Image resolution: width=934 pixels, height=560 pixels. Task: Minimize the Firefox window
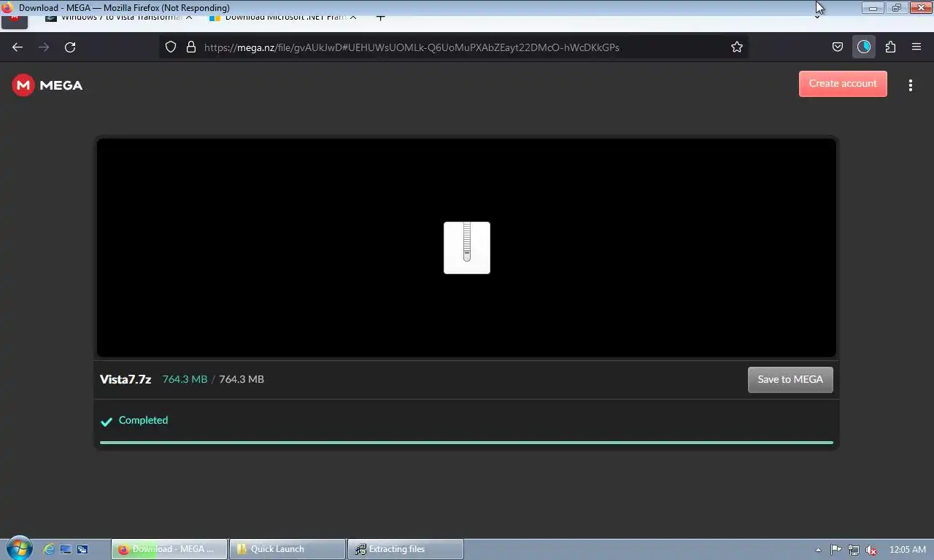click(873, 8)
